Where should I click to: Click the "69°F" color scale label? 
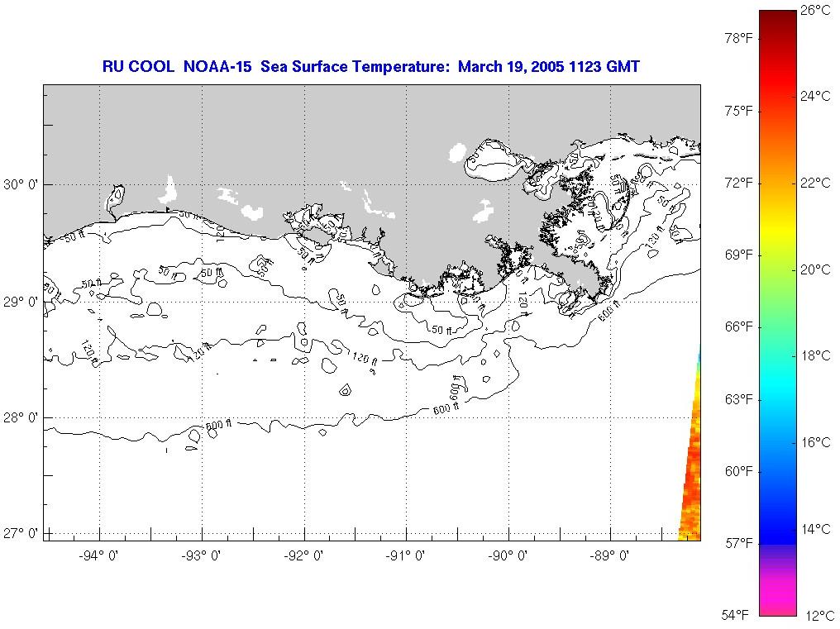(x=738, y=255)
